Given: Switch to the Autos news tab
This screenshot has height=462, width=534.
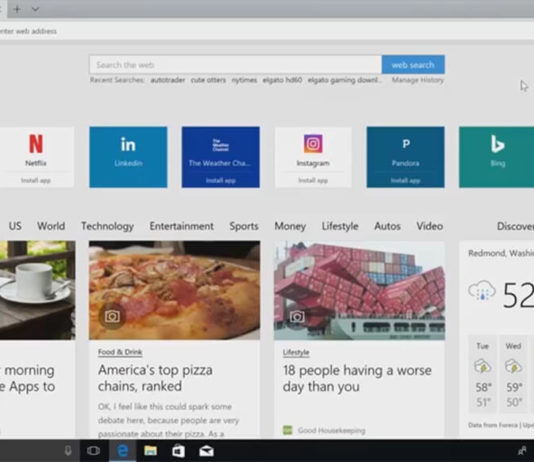Looking at the screenshot, I should (387, 226).
